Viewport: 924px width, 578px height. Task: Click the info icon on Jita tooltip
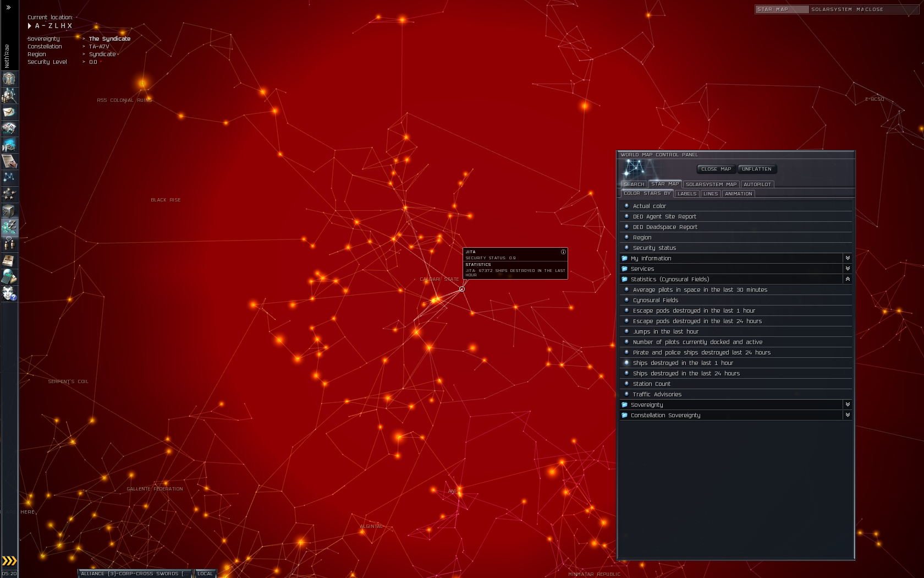coord(563,252)
